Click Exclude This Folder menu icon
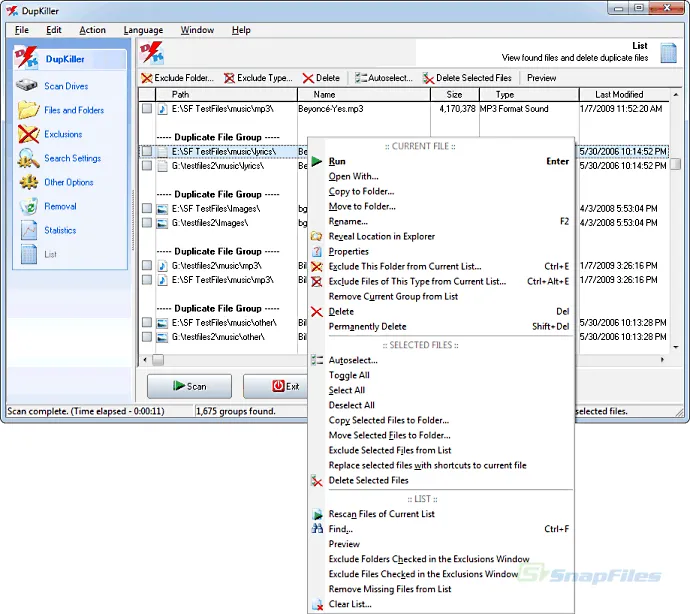 click(317, 266)
